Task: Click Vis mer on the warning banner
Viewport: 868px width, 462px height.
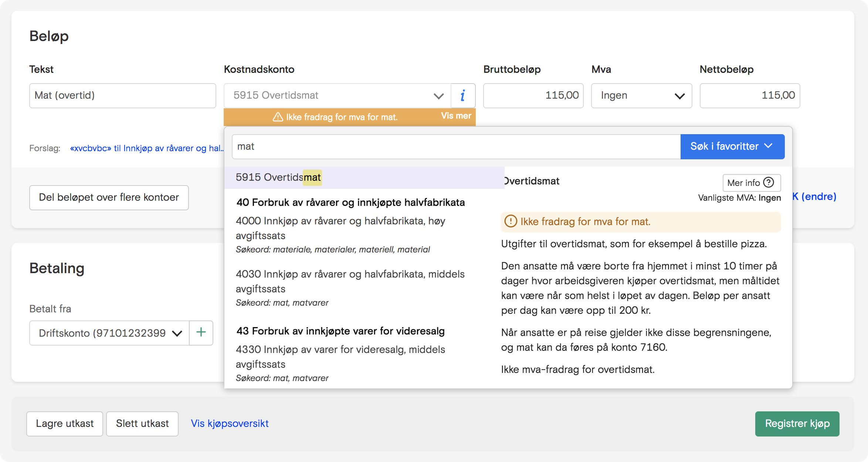Action: (457, 116)
